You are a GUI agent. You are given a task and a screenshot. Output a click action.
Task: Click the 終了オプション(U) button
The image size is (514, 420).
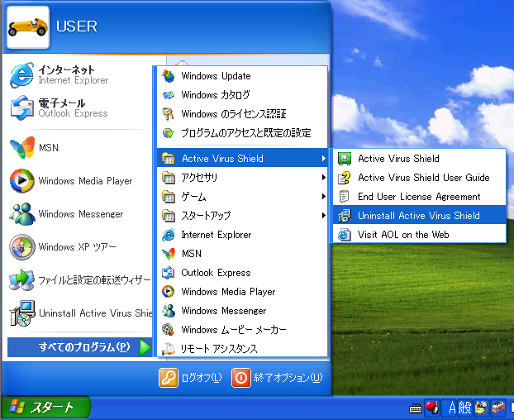click(x=278, y=378)
